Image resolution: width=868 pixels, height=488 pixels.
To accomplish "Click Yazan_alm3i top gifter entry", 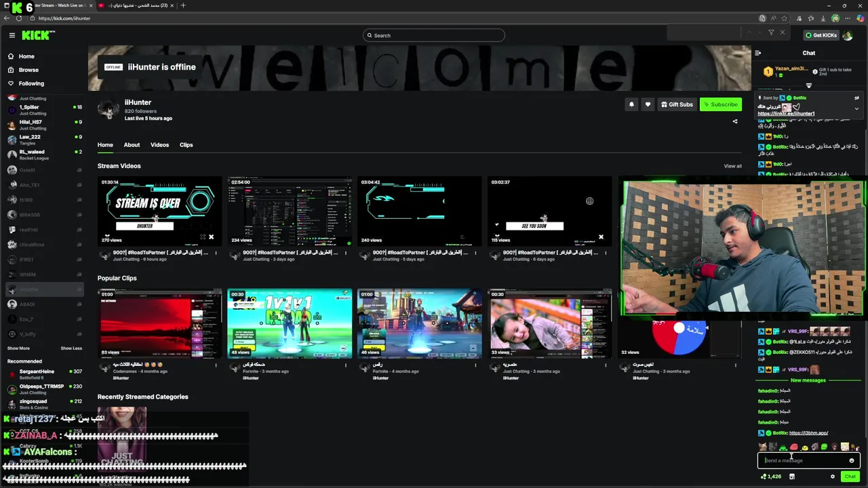I will click(x=786, y=71).
